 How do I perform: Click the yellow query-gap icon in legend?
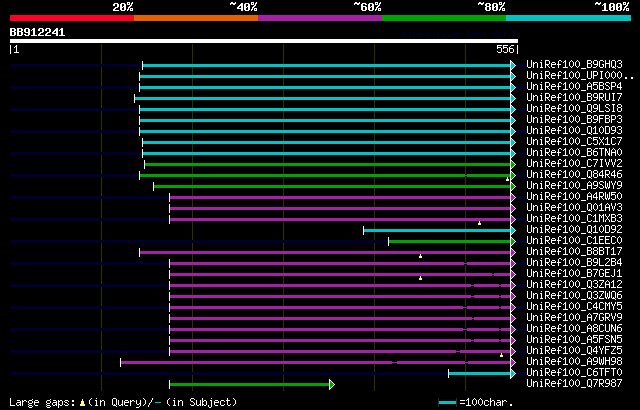(82, 403)
